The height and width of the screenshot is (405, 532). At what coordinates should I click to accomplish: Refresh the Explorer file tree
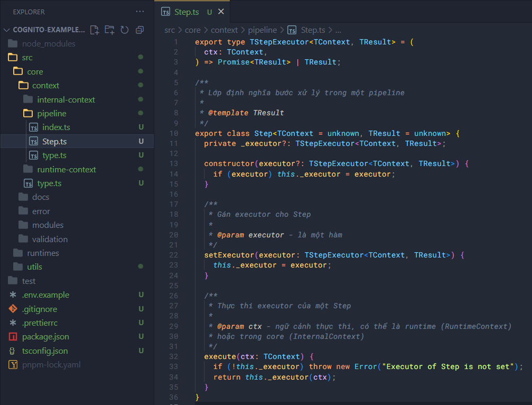click(125, 30)
